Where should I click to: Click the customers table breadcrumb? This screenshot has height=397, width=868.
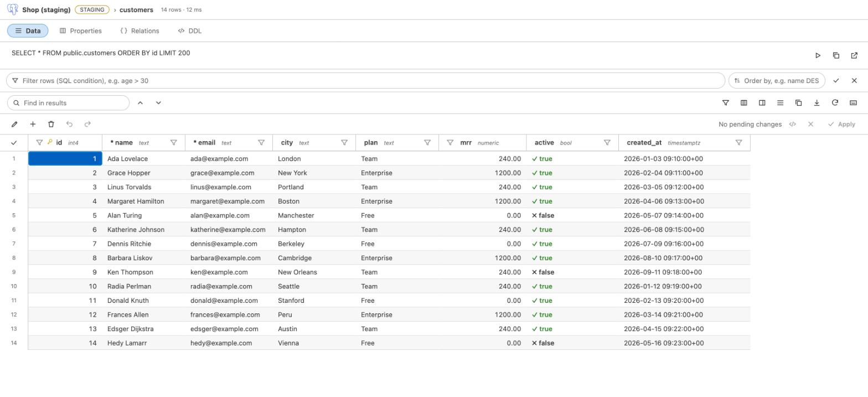pyautogui.click(x=136, y=10)
